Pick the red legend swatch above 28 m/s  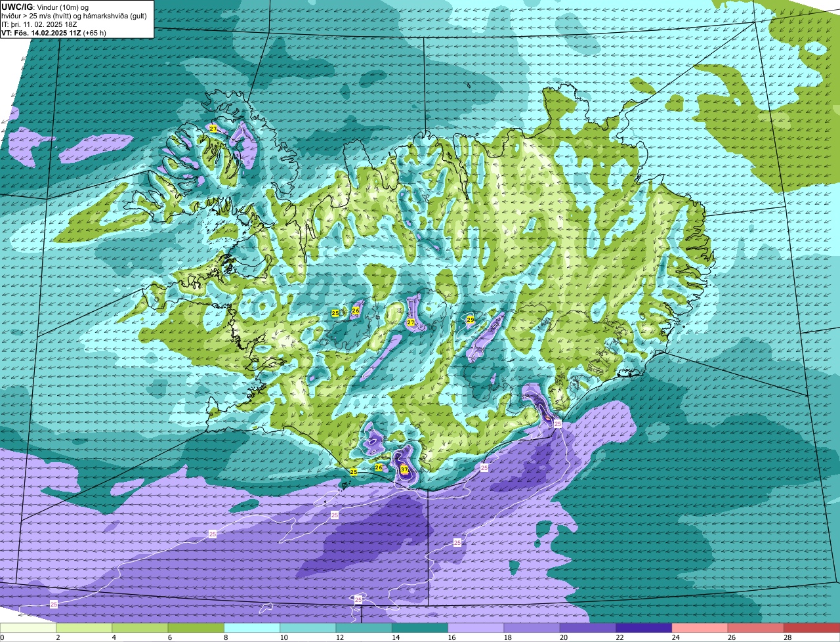812,628
